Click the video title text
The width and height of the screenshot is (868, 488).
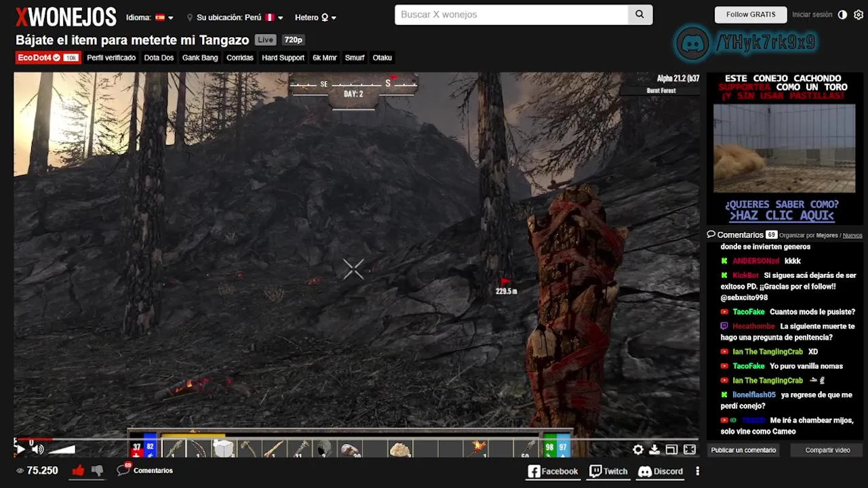(x=132, y=40)
